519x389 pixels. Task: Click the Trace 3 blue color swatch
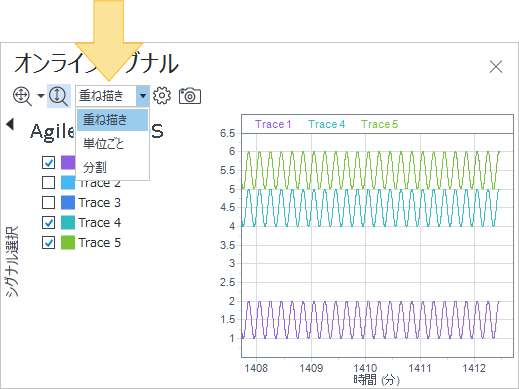[68, 202]
